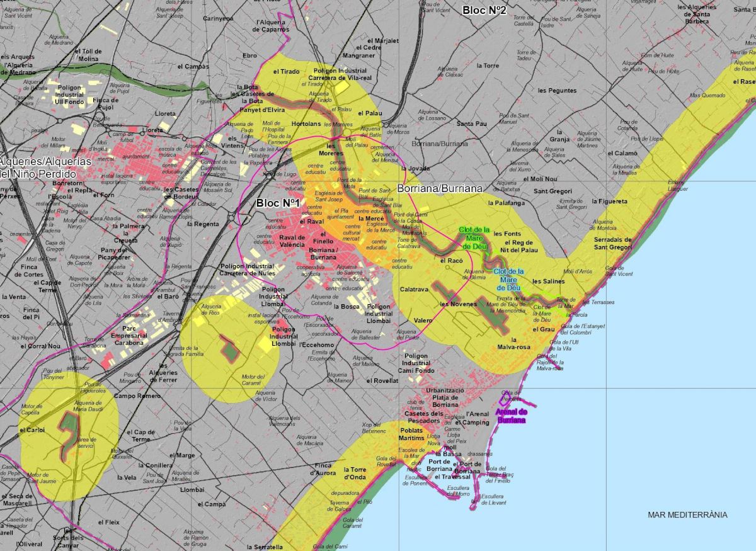756x551 pixels.
Task: Click the Santa Pau label
Action: coord(472,124)
